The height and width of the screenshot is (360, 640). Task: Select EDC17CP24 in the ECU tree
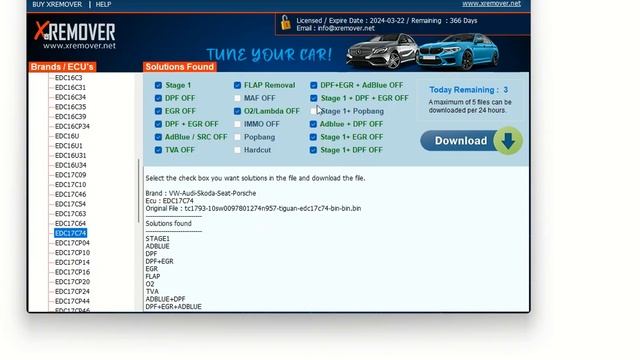72,292
